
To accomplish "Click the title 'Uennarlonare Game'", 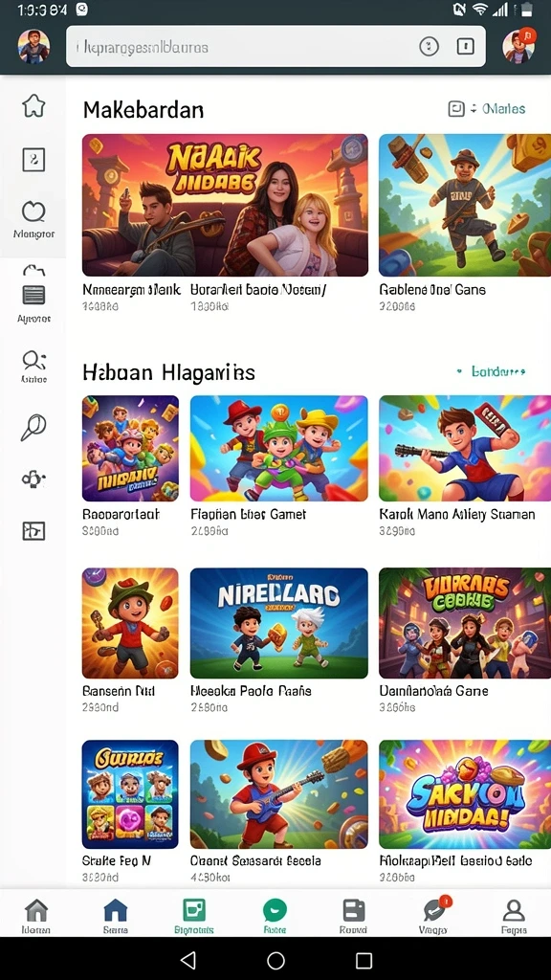I will [433, 691].
